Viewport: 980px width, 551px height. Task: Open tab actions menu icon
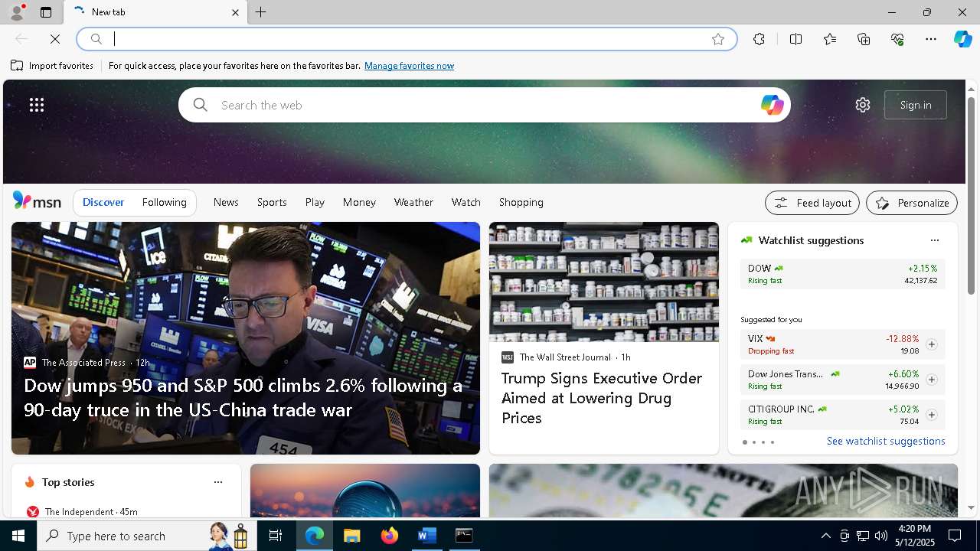point(46,12)
